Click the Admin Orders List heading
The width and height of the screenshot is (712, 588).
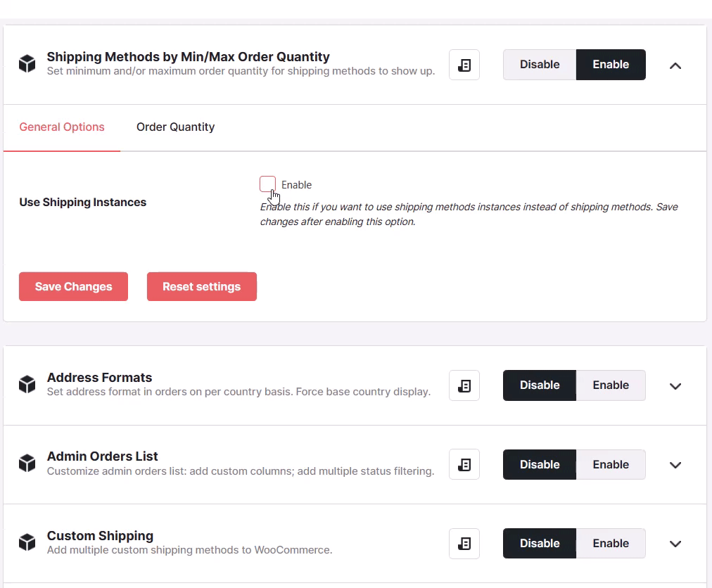pyautogui.click(x=102, y=456)
